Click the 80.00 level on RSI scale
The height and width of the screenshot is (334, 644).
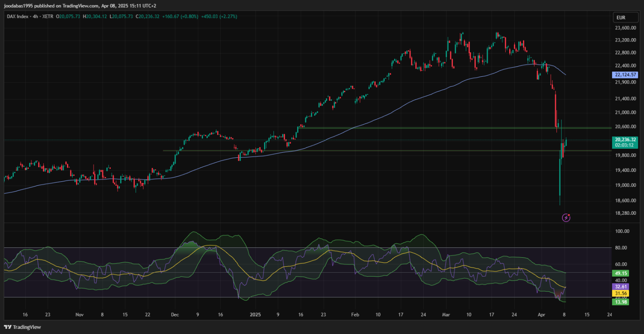(622, 248)
